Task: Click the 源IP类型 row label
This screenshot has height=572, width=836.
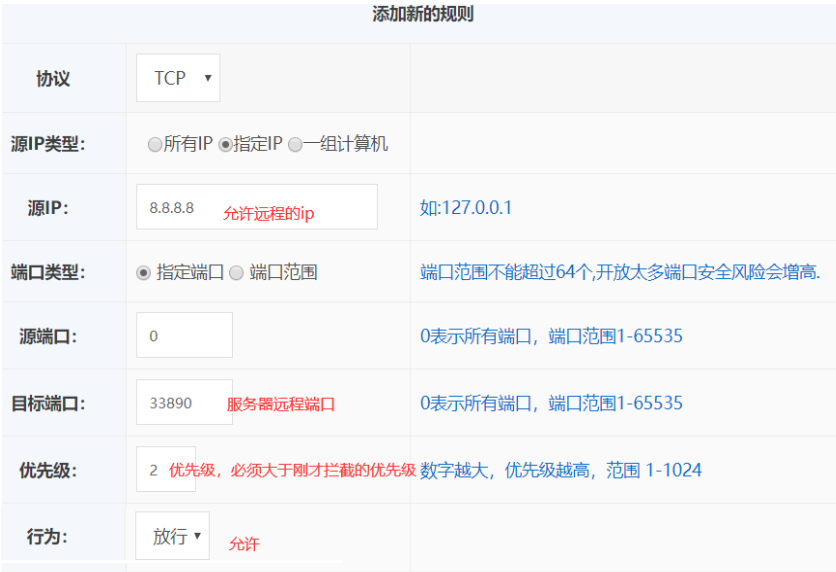Action: point(48,144)
